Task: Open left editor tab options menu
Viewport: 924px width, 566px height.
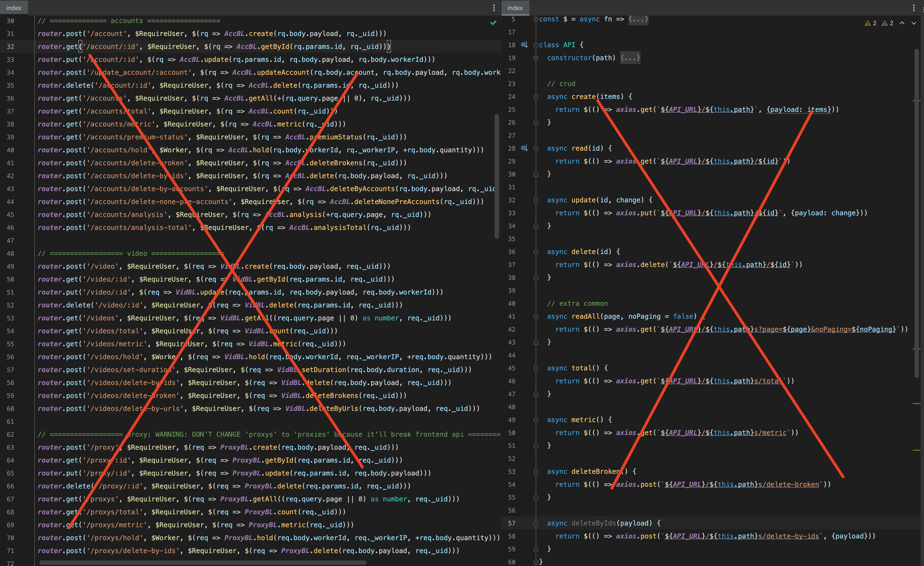Action: pos(494,8)
